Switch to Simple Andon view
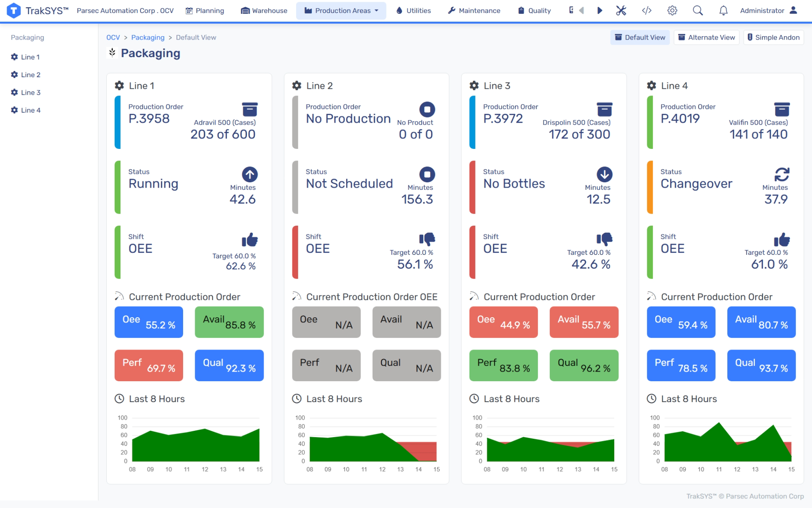Screen dimensions: 812x508 pos(773,38)
